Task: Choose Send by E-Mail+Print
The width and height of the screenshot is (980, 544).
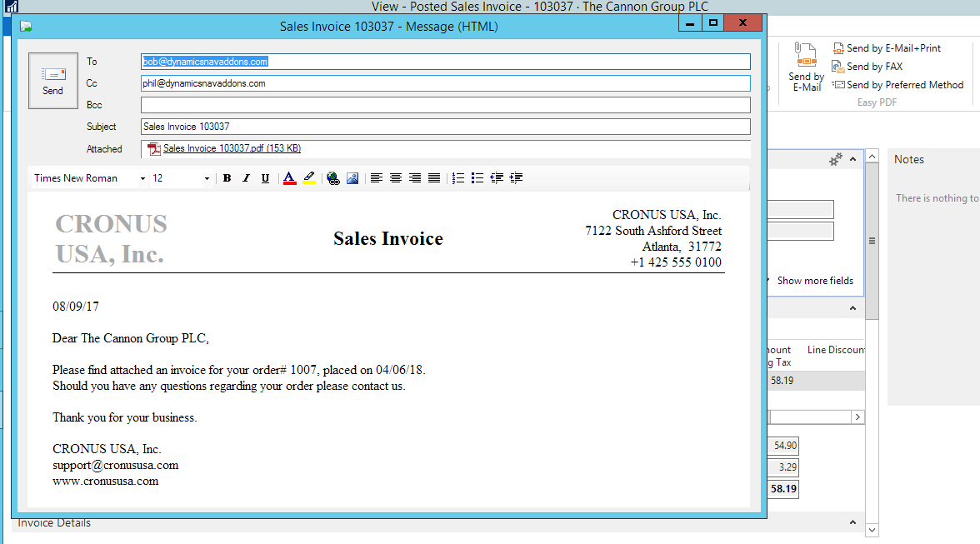Action: pyautogui.click(x=887, y=48)
